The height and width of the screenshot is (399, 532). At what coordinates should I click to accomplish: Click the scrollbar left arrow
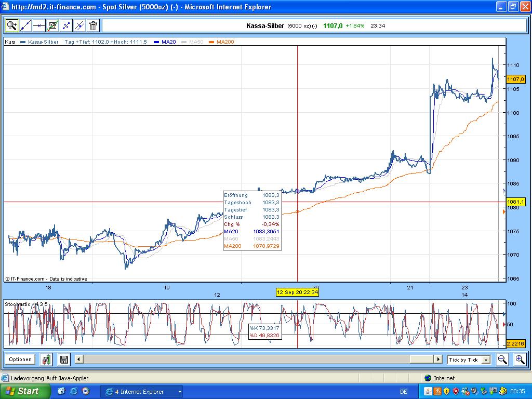point(79,359)
